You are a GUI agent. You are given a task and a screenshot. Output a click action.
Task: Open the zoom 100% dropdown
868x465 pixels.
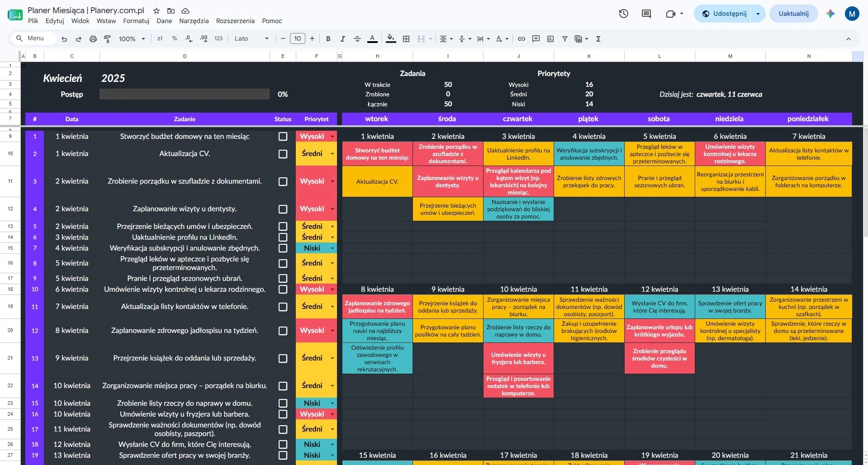click(x=132, y=39)
